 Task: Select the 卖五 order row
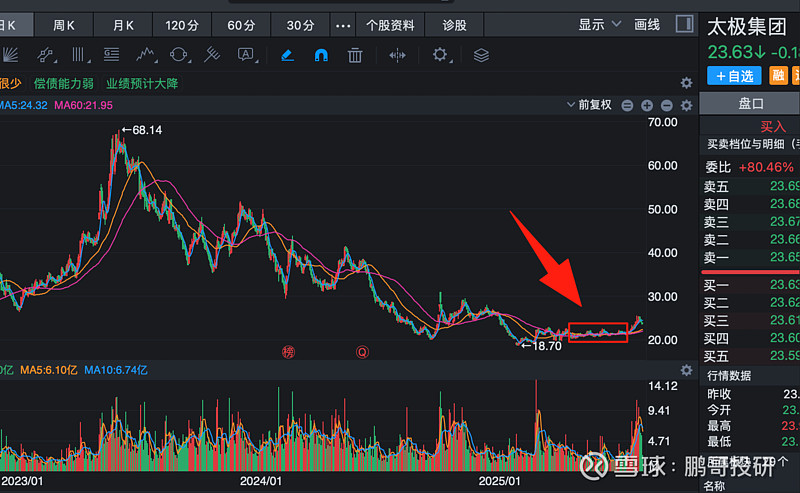752,186
